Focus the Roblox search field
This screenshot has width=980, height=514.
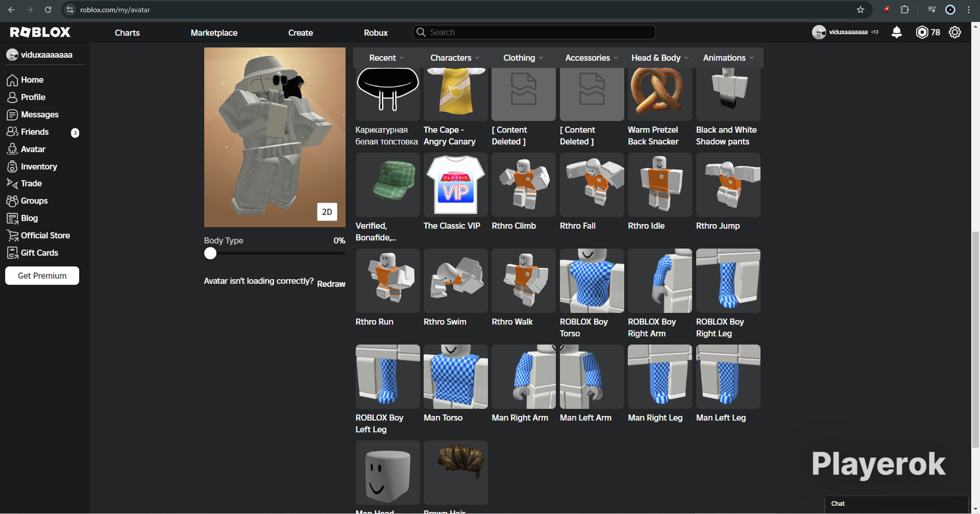coord(534,32)
